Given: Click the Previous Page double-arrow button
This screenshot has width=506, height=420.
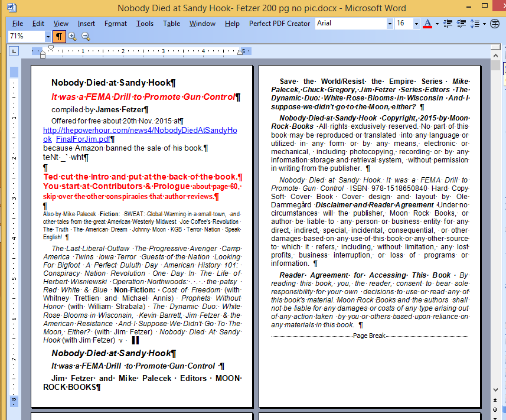Looking at the screenshot, I should point(495,401).
